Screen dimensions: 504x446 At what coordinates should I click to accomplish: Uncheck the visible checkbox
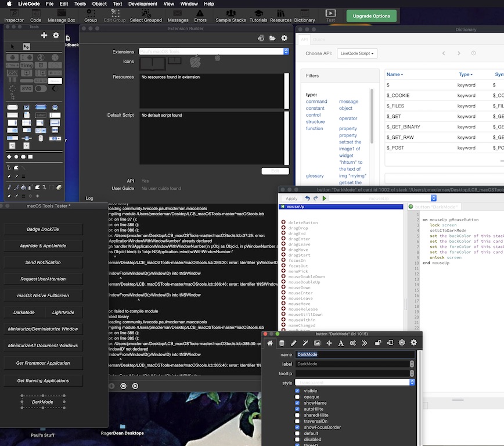click(298, 391)
